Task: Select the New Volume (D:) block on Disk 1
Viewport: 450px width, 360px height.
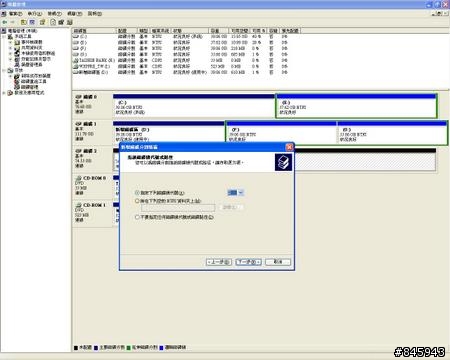Action: [x=169, y=132]
